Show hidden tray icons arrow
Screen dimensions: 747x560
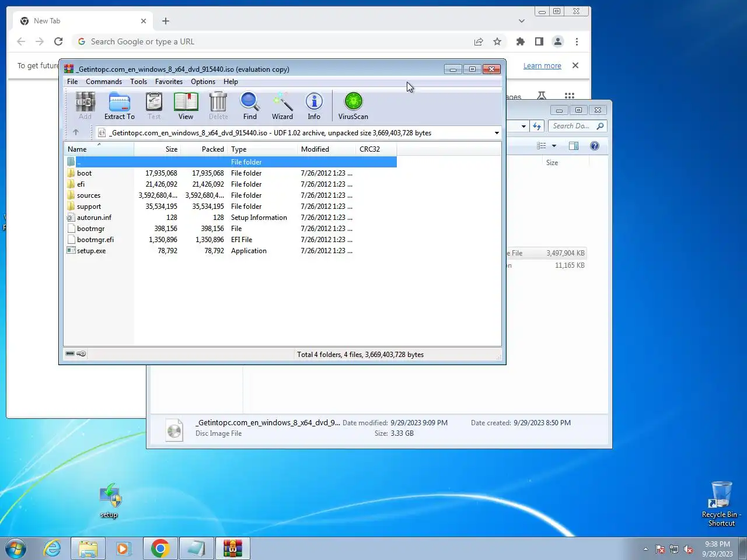(645, 549)
